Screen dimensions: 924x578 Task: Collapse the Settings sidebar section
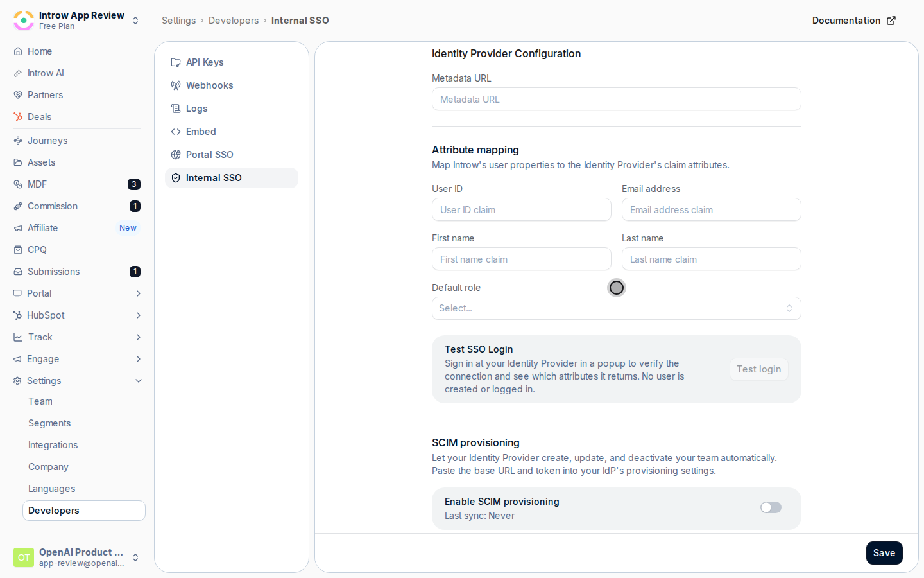pos(139,381)
